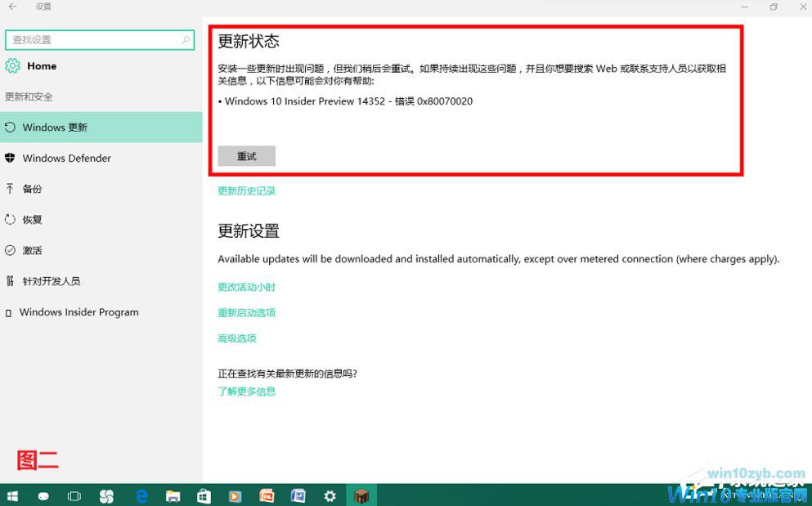812x506 pixels.
Task: Click the back arrow in Settings
Action: click(11, 7)
